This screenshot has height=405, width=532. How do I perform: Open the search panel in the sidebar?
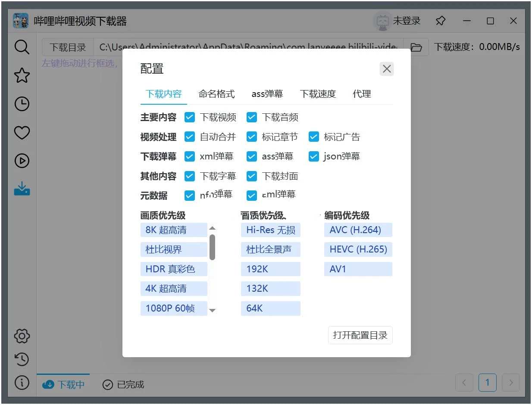coord(22,47)
